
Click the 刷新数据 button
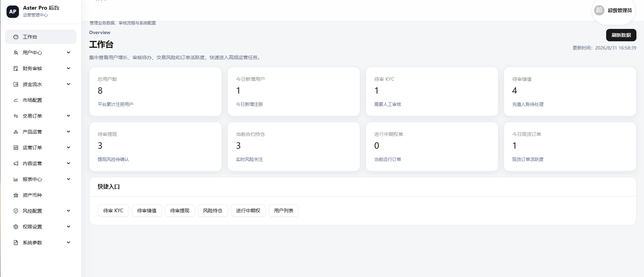[621, 35]
